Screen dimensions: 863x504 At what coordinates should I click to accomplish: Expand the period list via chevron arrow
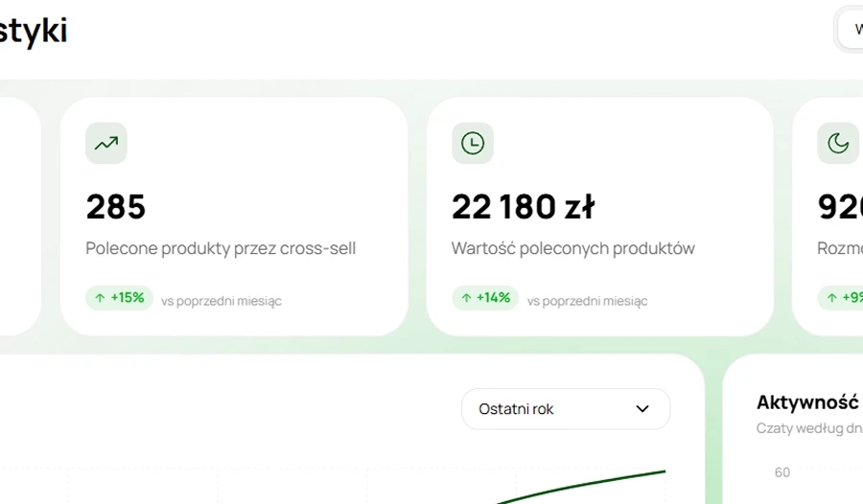tap(642, 409)
